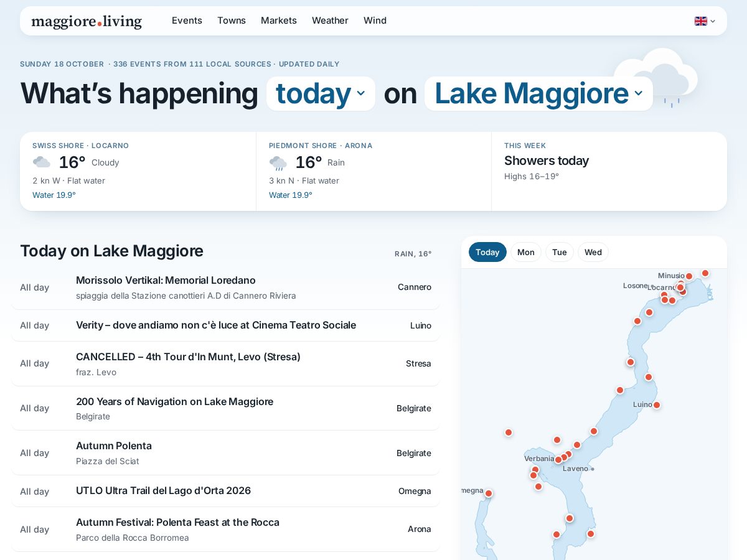Click the 'Luino' town label in event list
The image size is (747, 560).
click(x=421, y=325)
